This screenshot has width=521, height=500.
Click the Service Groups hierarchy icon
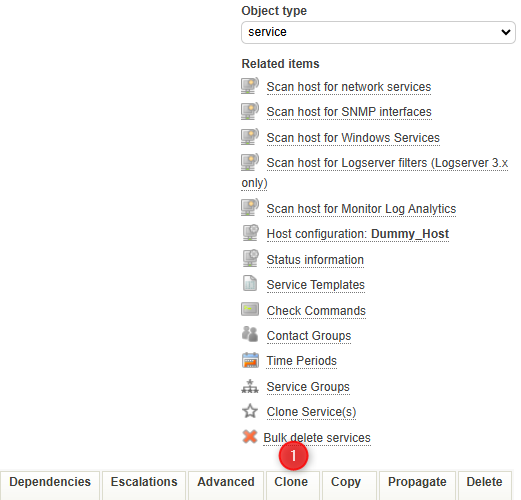point(250,386)
